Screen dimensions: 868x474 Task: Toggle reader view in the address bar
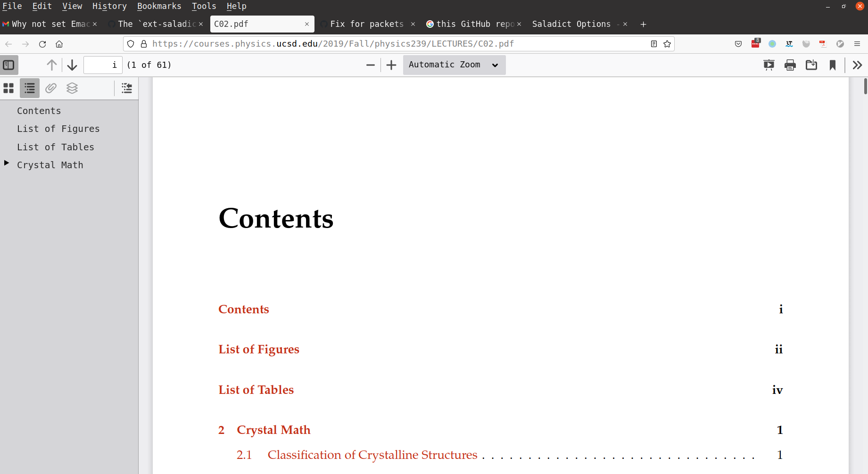pyautogui.click(x=654, y=44)
